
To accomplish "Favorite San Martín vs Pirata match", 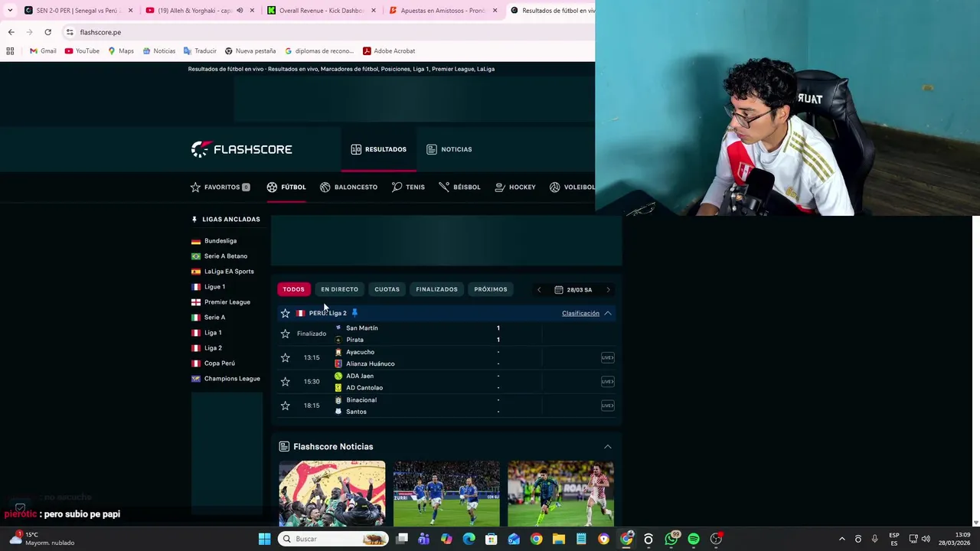I will click(x=286, y=334).
